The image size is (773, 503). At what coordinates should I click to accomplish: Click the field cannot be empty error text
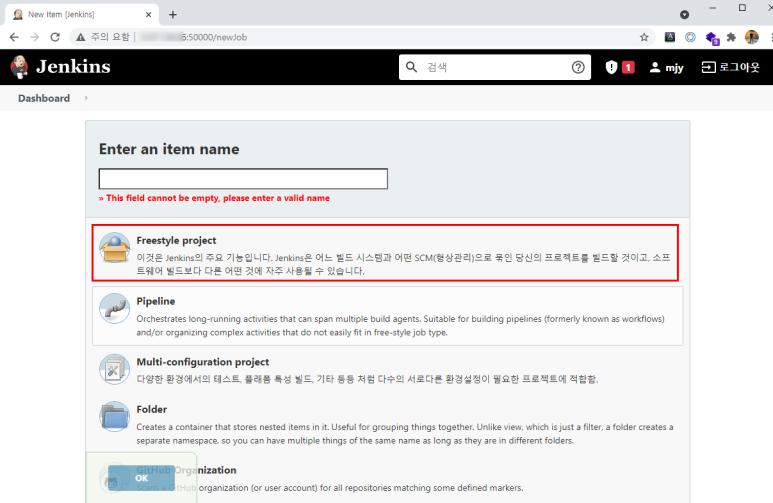pos(214,198)
